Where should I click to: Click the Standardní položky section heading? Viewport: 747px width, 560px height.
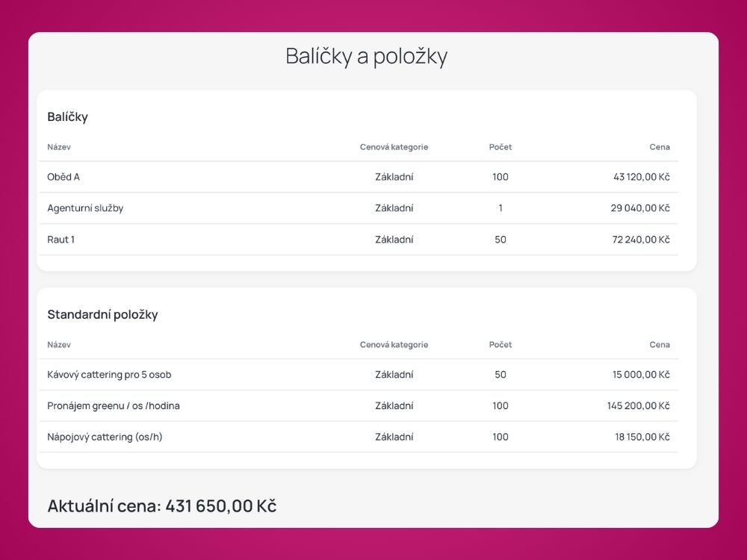(102, 315)
